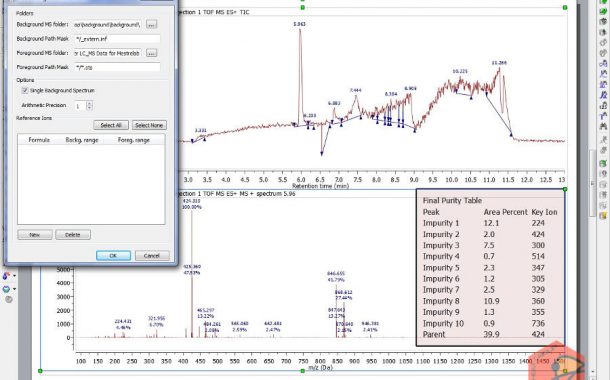610x380 pixels.
Task: Click the Background Path Mask field
Action: 117,39
